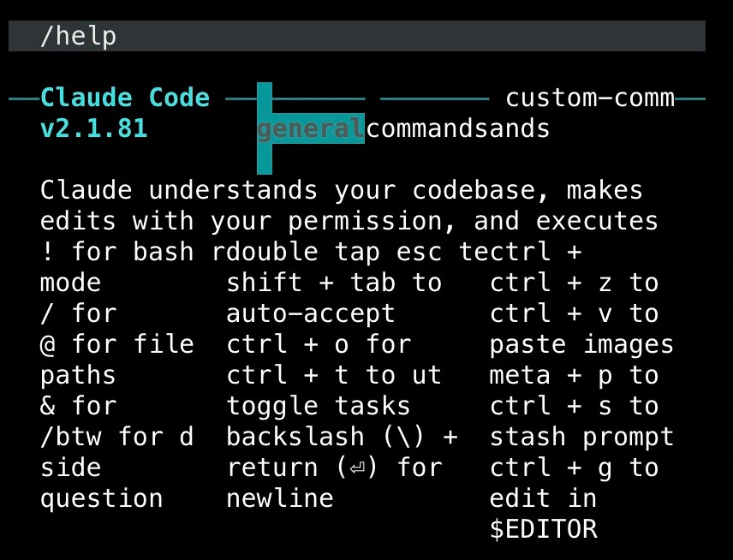The height and width of the screenshot is (560, 733).
Task: Click the '/btw for' shortcut text
Action: coord(101,437)
